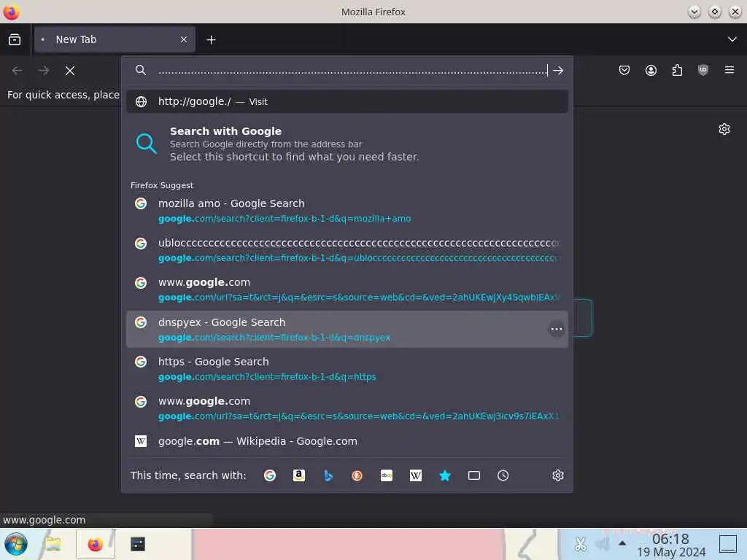Image resolution: width=747 pixels, height=560 pixels.
Task: Go forward with the forward arrow
Action: point(44,71)
